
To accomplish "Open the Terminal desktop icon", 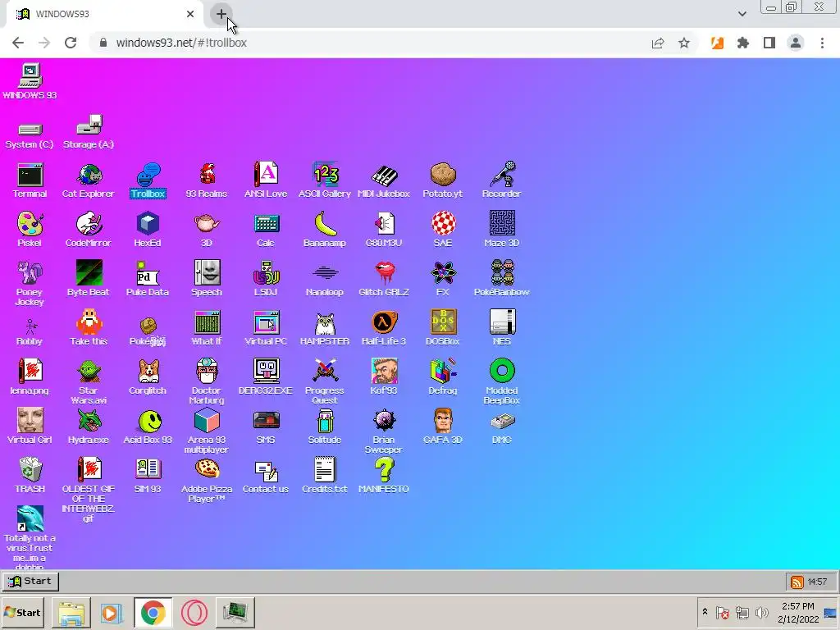I will (x=30, y=180).
